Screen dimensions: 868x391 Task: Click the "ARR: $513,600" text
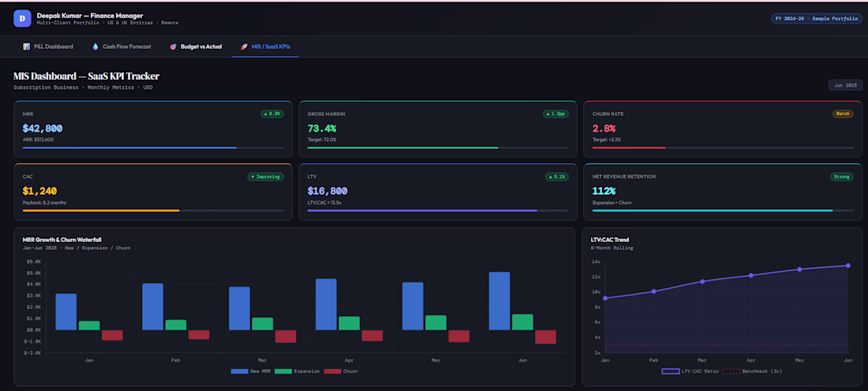pos(38,140)
